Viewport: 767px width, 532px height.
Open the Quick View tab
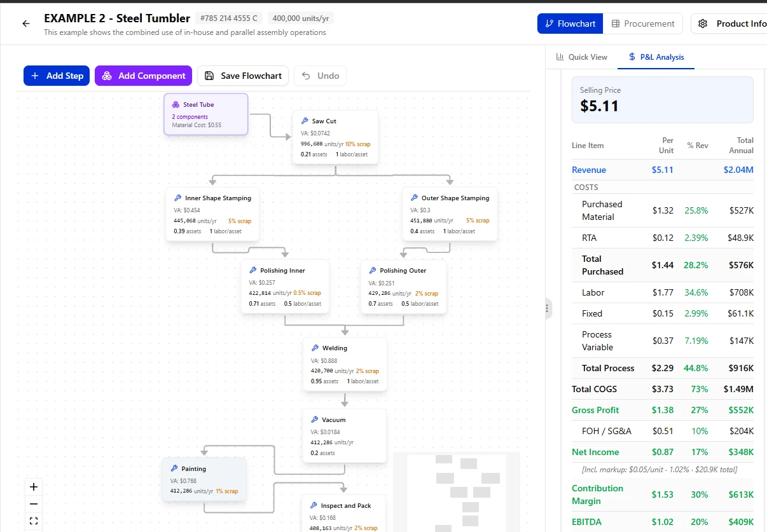[x=581, y=57]
